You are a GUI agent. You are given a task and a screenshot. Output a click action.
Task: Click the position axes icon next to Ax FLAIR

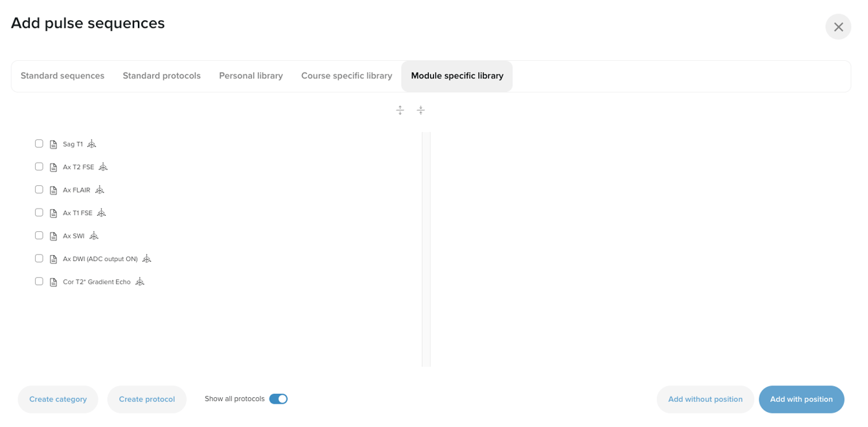coord(100,190)
